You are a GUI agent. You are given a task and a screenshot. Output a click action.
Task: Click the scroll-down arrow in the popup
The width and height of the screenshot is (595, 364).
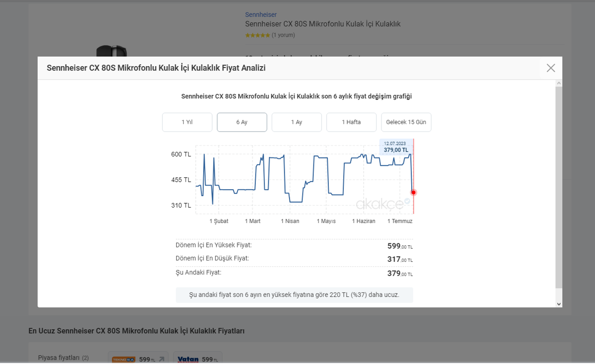559,304
